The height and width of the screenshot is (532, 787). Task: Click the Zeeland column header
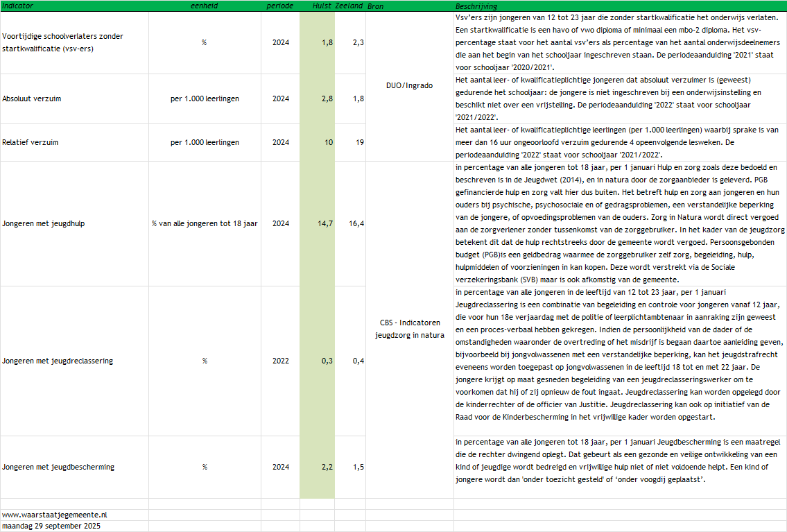[349, 6]
